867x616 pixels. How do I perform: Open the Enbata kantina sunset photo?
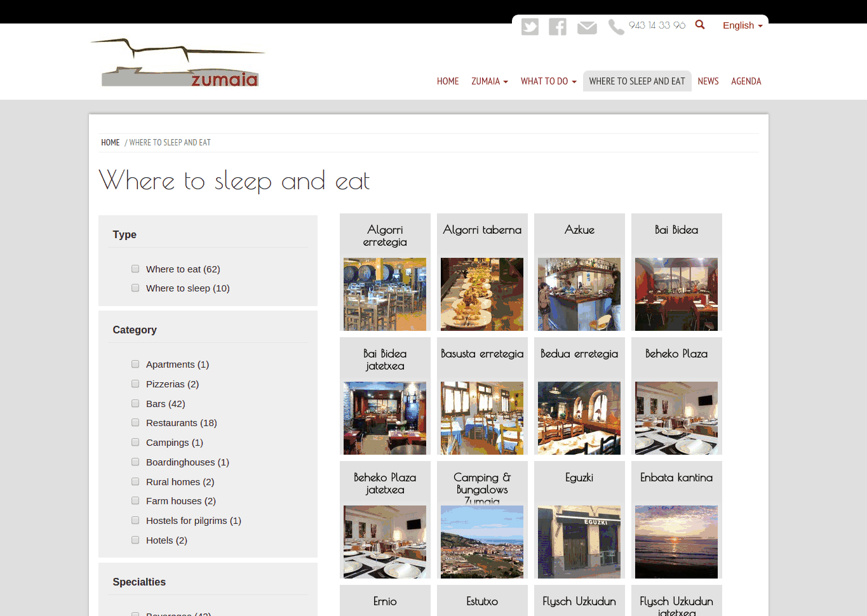point(676,542)
